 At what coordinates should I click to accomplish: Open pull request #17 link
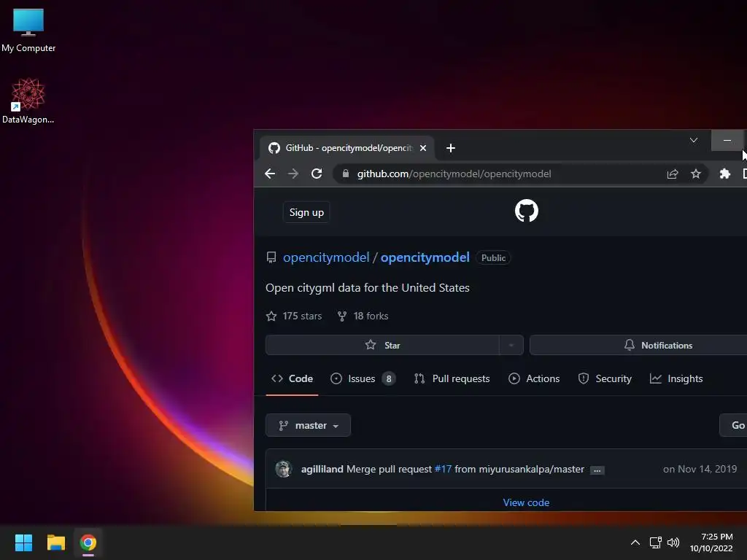[x=443, y=469]
